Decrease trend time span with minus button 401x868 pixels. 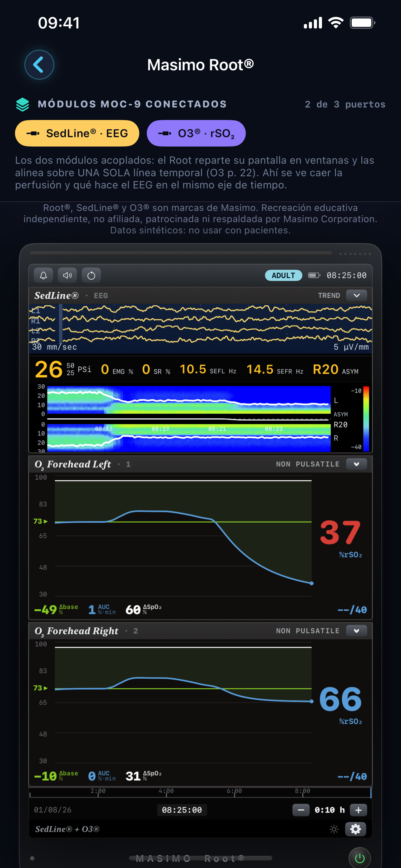point(301,810)
